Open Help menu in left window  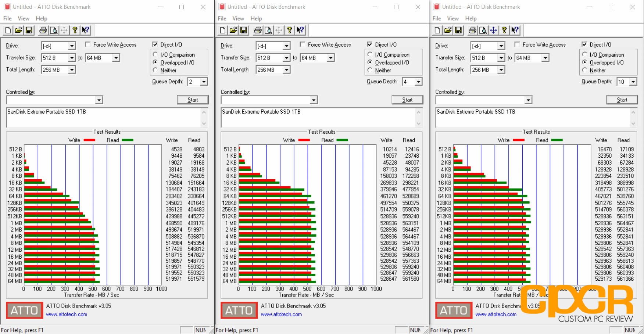pyautogui.click(x=42, y=18)
